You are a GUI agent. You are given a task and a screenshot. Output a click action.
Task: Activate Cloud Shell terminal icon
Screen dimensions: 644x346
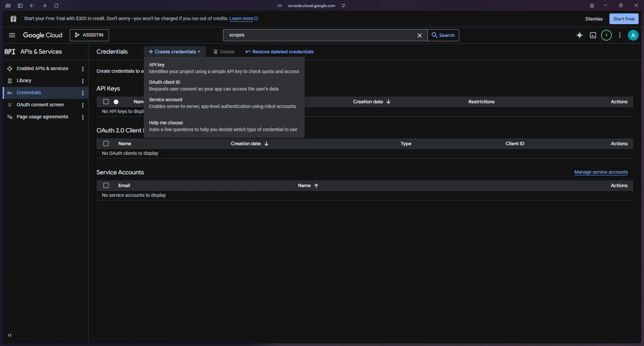pos(593,35)
